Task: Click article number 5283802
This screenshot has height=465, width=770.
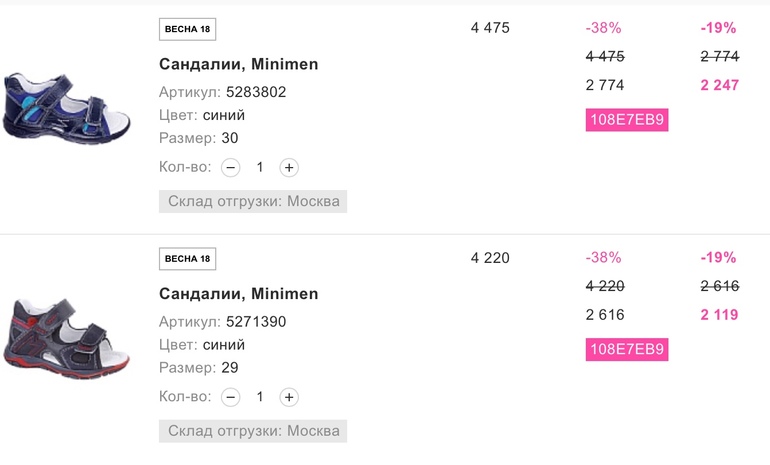Action: (x=256, y=92)
